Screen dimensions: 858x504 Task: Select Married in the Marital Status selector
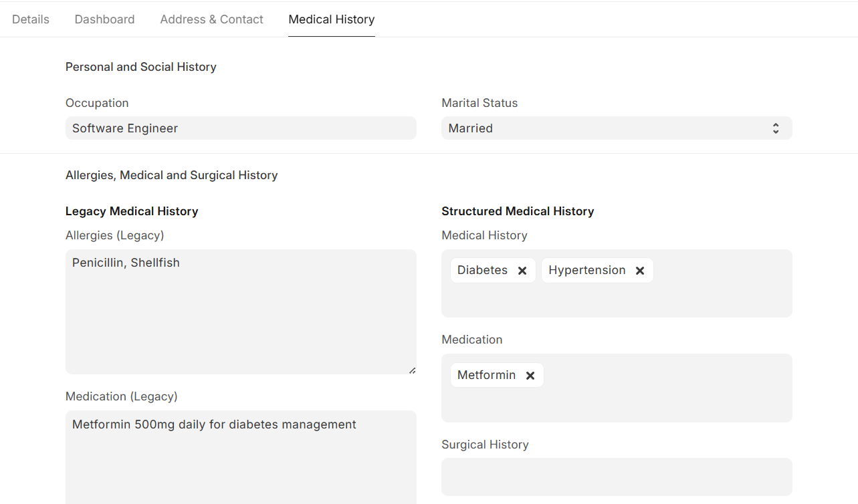tap(617, 128)
